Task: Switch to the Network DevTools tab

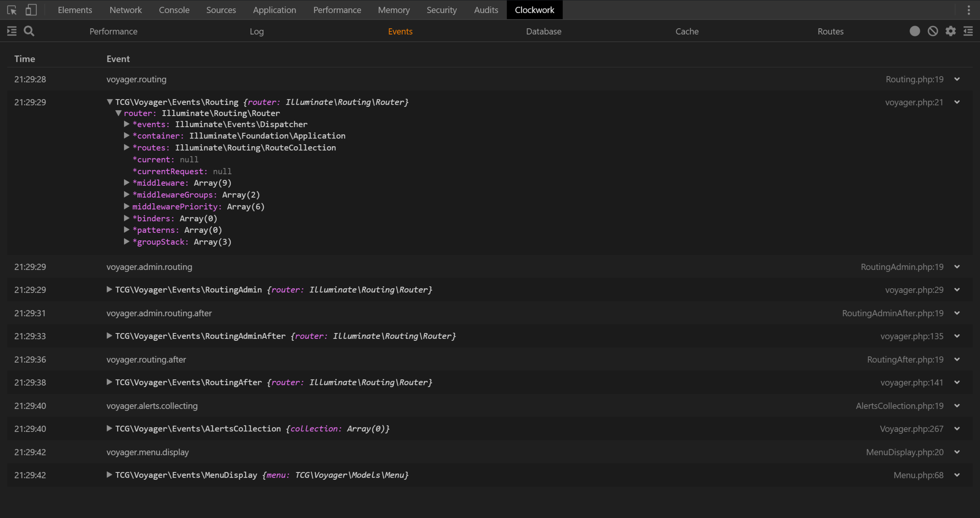Action: pos(125,10)
